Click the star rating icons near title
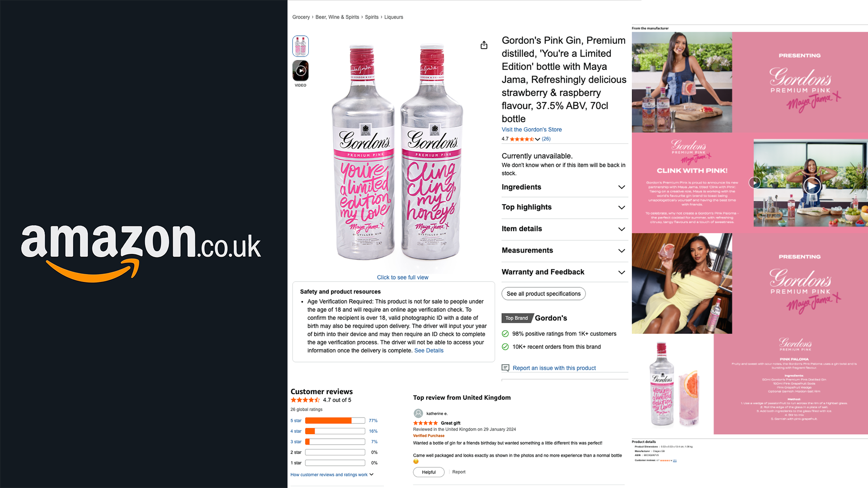868x488 pixels. pos(522,139)
